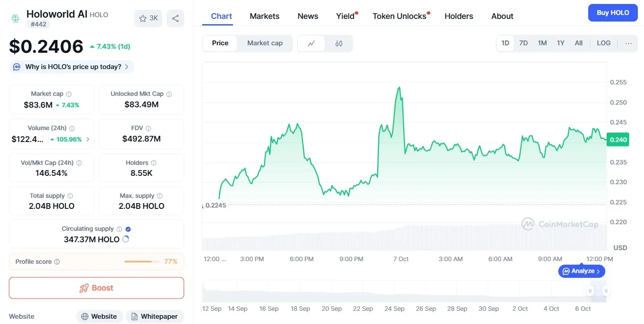644x324 pixels.
Task: Click the Boost button
Action: (x=96, y=288)
